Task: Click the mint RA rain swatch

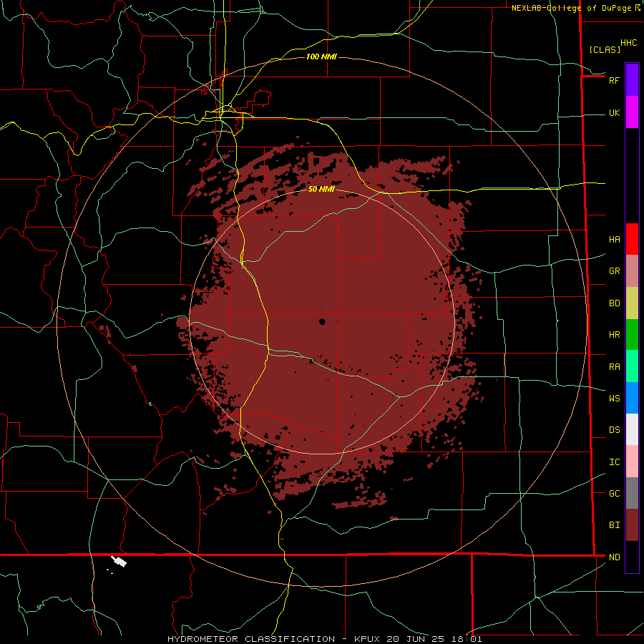Action: pos(632,366)
